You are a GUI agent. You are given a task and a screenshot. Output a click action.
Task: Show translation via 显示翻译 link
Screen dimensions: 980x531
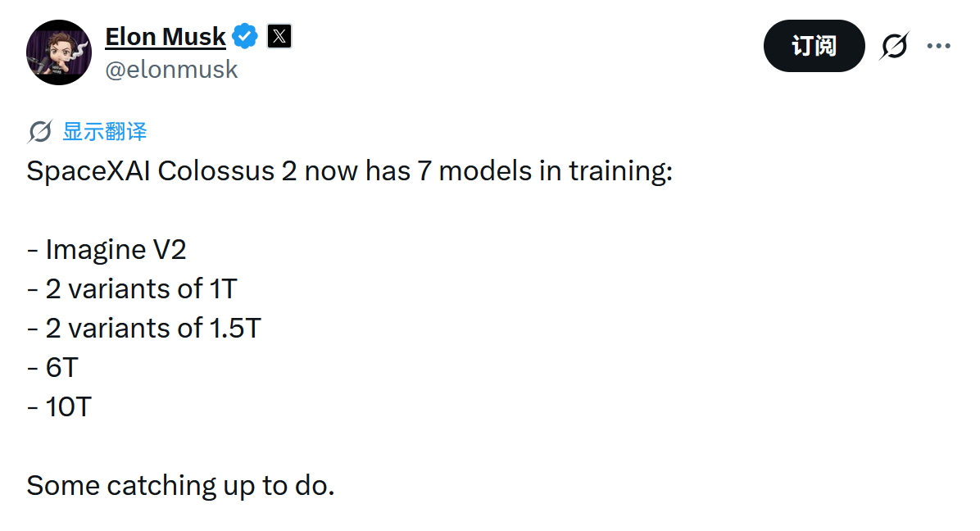(x=105, y=131)
